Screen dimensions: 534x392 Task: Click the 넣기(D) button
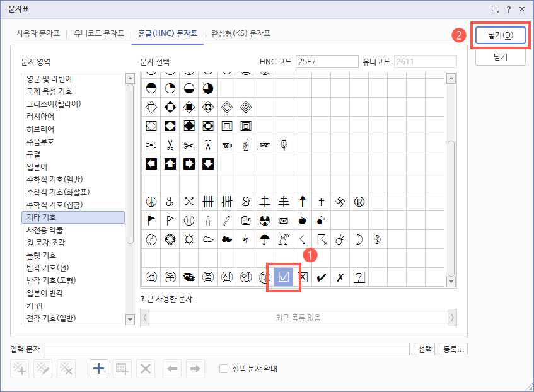pyautogui.click(x=500, y=35)
